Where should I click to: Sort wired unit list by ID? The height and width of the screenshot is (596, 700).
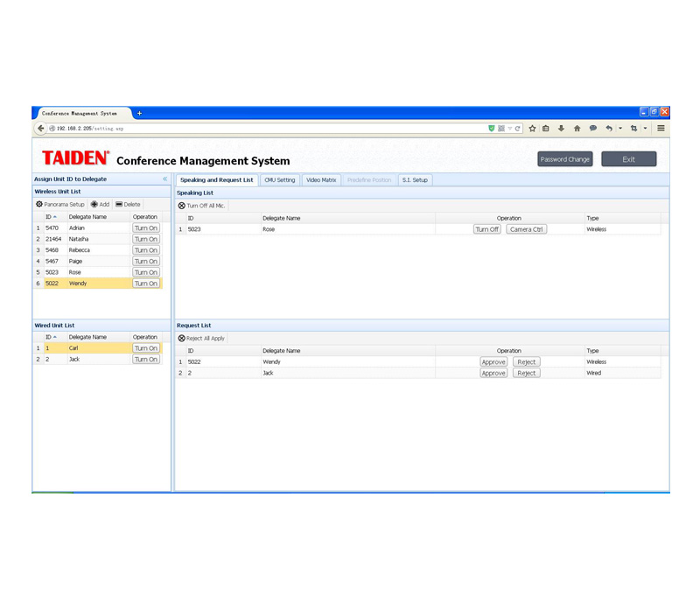[x=51, y=337]
